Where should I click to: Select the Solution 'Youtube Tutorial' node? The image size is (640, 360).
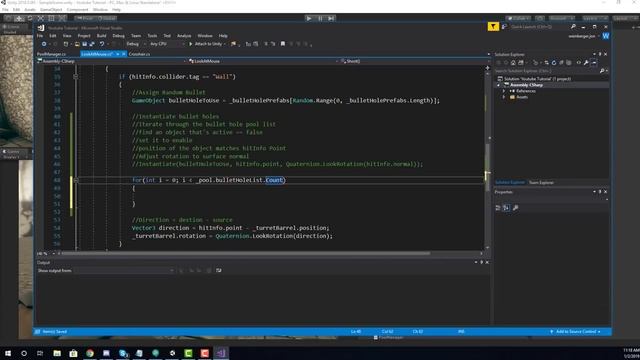(534, 79)
